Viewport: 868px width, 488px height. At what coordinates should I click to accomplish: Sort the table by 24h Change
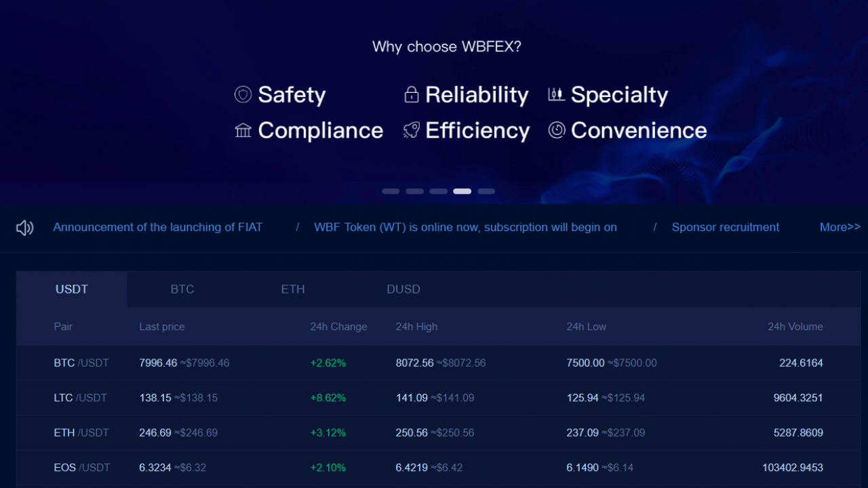tap(338, 327)
